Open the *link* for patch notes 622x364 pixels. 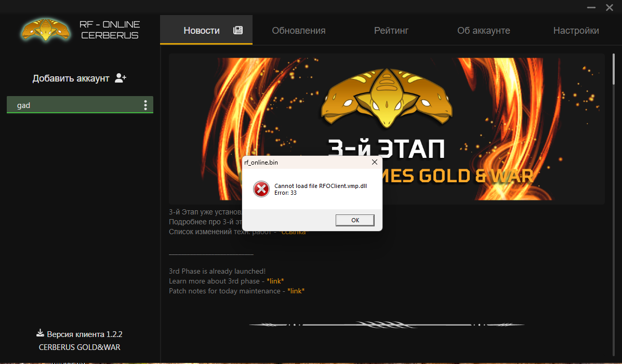(296, 291)
